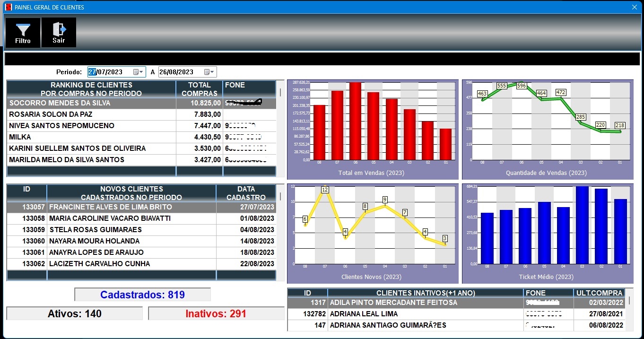Click the CLIENTES INATIVOS(+1 ANO) header
The image size is (644, 339).
point(426,293)
